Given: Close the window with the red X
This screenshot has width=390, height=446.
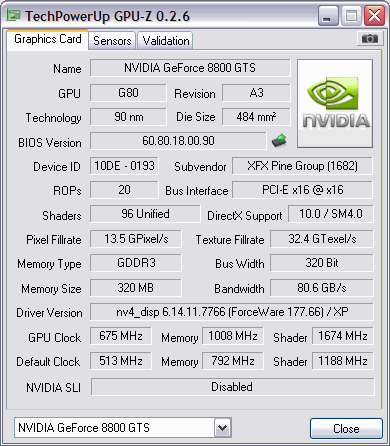Looking at the screenshot, I should click(374, 16).
